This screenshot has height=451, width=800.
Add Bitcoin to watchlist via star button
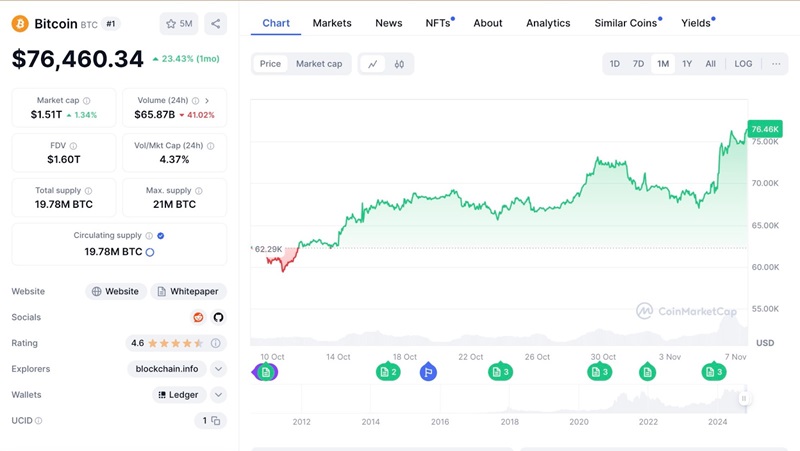(x=179, y=23)
